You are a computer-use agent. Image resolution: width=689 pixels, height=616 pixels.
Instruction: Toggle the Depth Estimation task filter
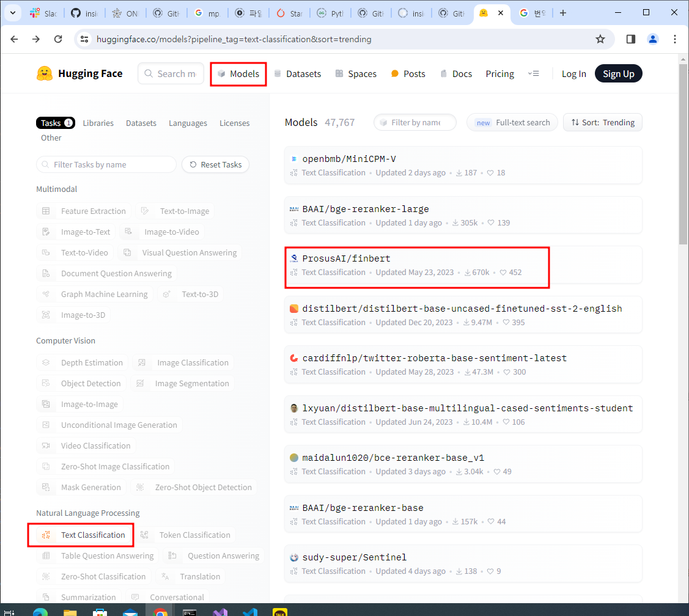pos(82,362)
